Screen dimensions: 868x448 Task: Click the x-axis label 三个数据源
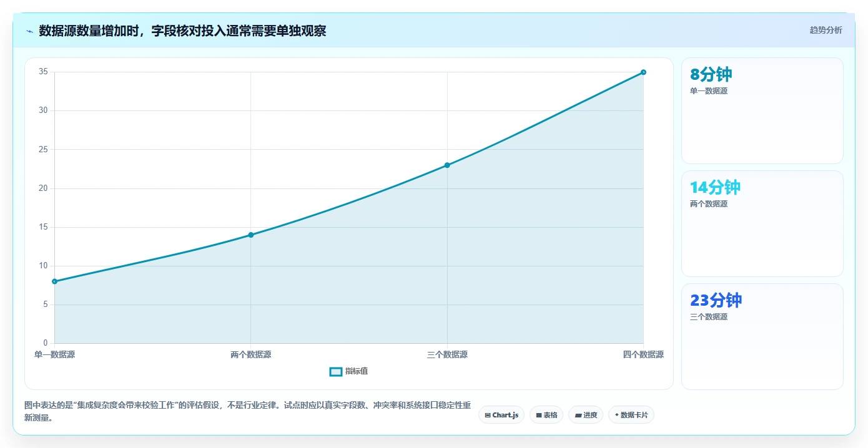[x=447, y=354]
